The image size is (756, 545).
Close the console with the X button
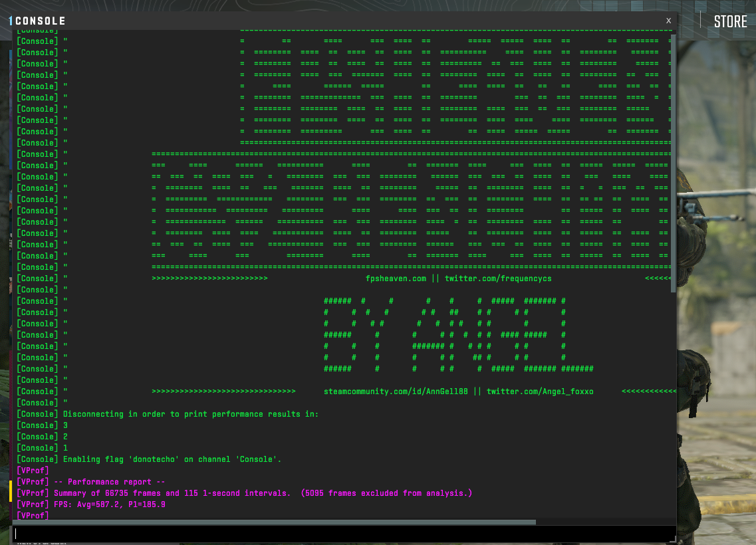click(668, 21)
